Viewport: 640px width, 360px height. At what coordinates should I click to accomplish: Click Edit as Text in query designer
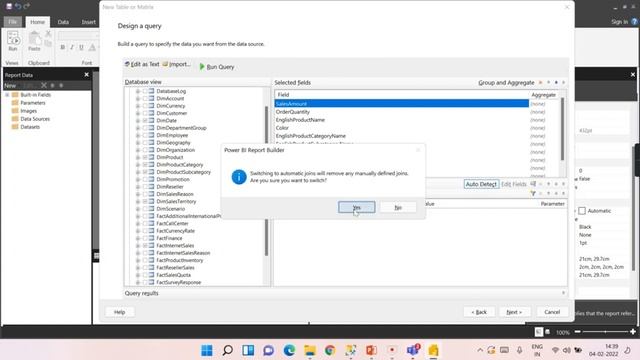(142, 64)
